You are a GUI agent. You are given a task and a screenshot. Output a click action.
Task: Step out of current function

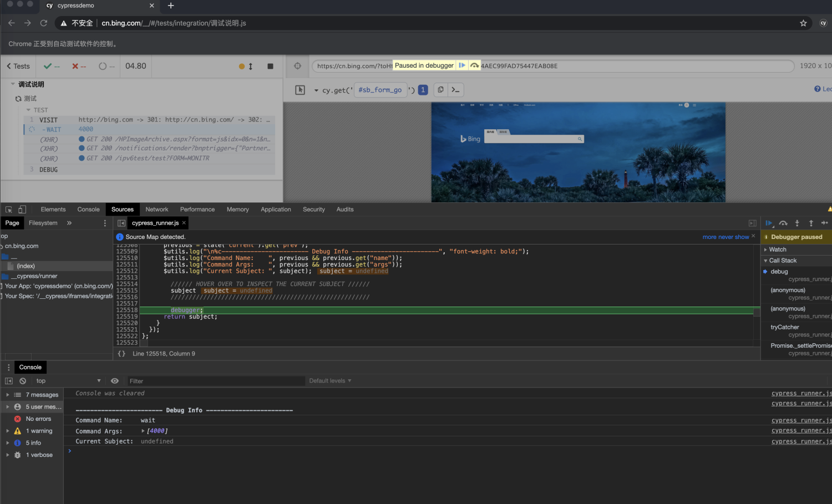[x=811, y=223]
